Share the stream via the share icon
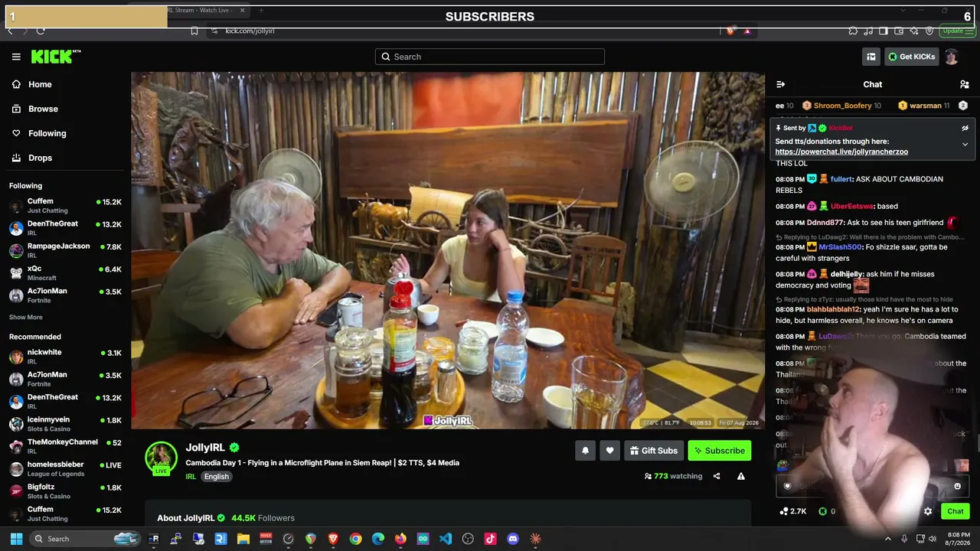Screen dimensions: 980x551 pos(717,476)
